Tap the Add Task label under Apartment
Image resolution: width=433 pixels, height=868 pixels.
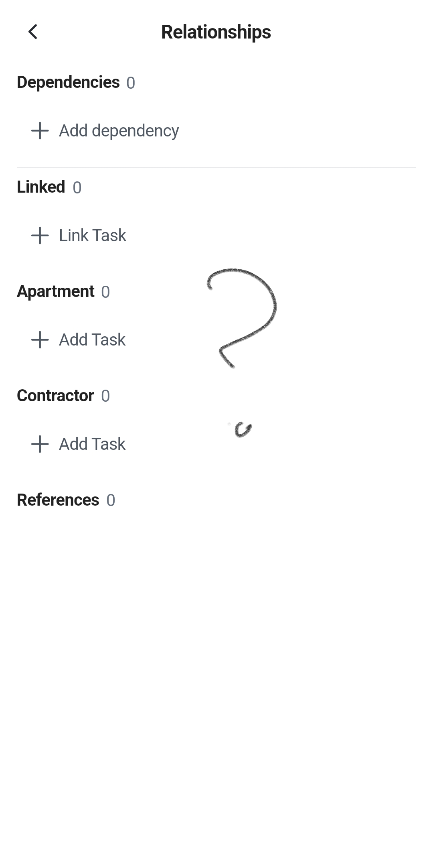[x=92, y=340]
